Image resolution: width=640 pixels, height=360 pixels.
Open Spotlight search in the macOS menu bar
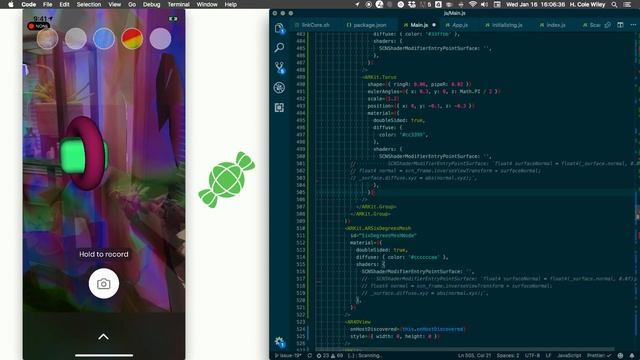point(614,4)
